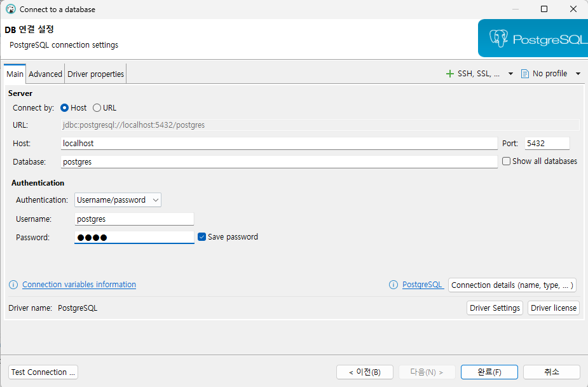588x387 pixels.
Task: Click the green plus SSH, SSL icon
Action: (x=449, y=74)
